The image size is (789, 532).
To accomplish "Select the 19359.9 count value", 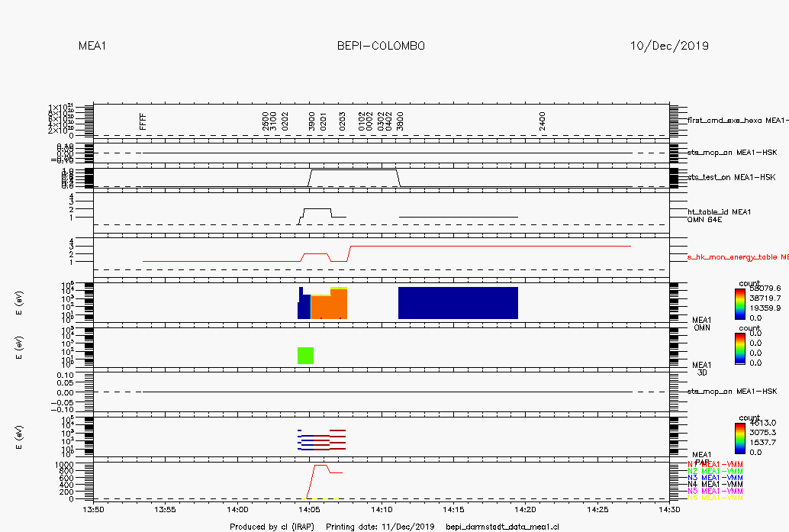I will tap(765, 308).
